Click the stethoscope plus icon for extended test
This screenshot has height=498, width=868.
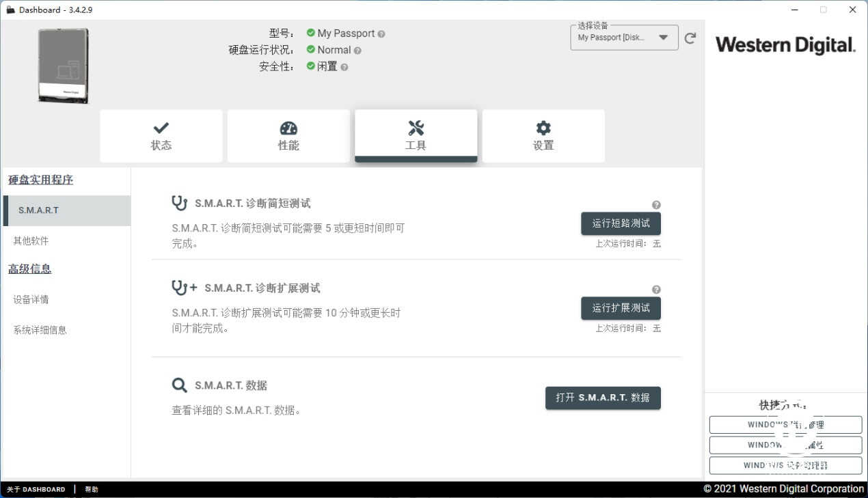click(x=184, y=288)
